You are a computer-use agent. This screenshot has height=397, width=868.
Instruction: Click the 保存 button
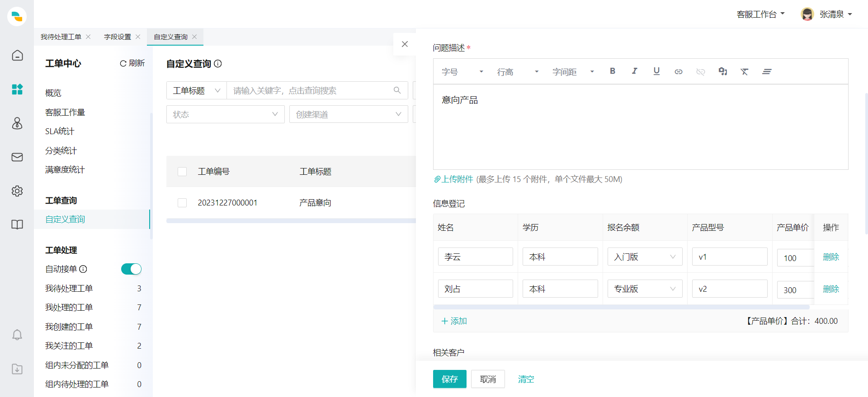point(449,379)
